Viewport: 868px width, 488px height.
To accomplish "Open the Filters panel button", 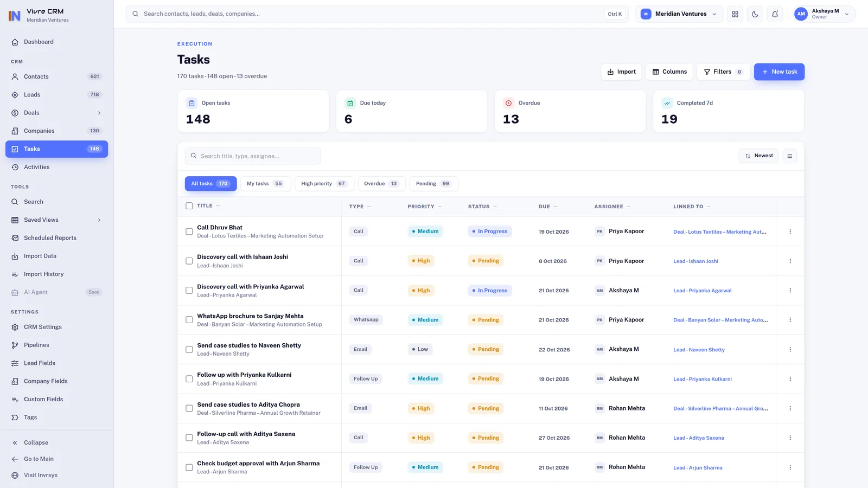I will tap(723, 72).
